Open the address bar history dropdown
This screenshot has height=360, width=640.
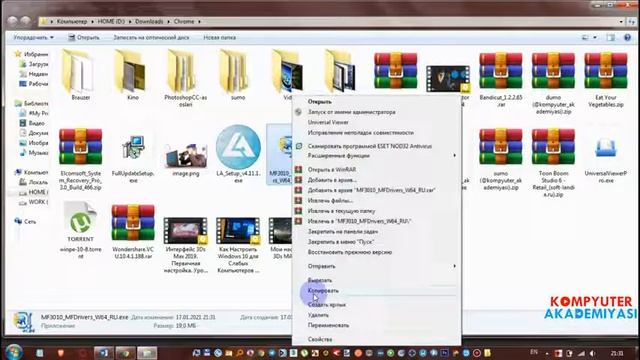click(621, 21)
